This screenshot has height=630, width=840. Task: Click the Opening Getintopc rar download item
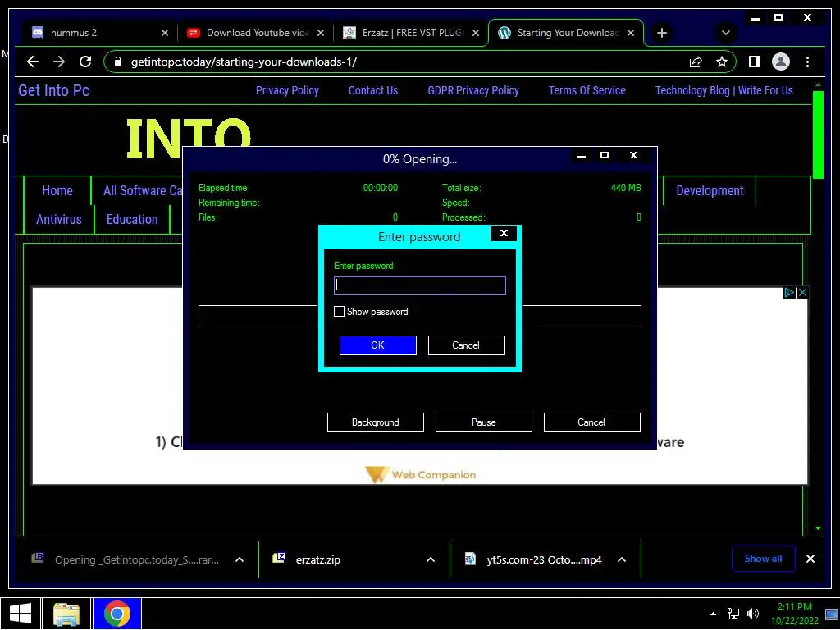[x=126, y=559]
